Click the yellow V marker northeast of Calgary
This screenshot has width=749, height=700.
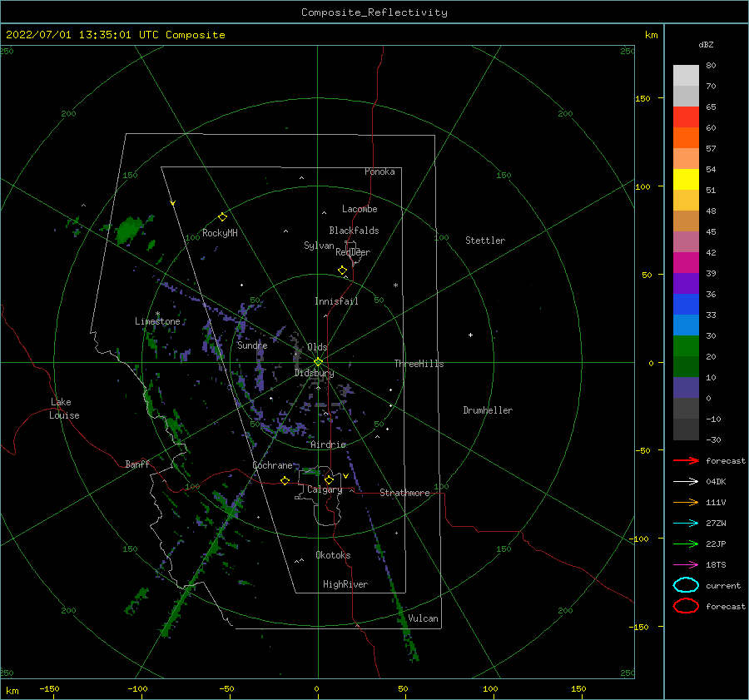pos(345,476)
